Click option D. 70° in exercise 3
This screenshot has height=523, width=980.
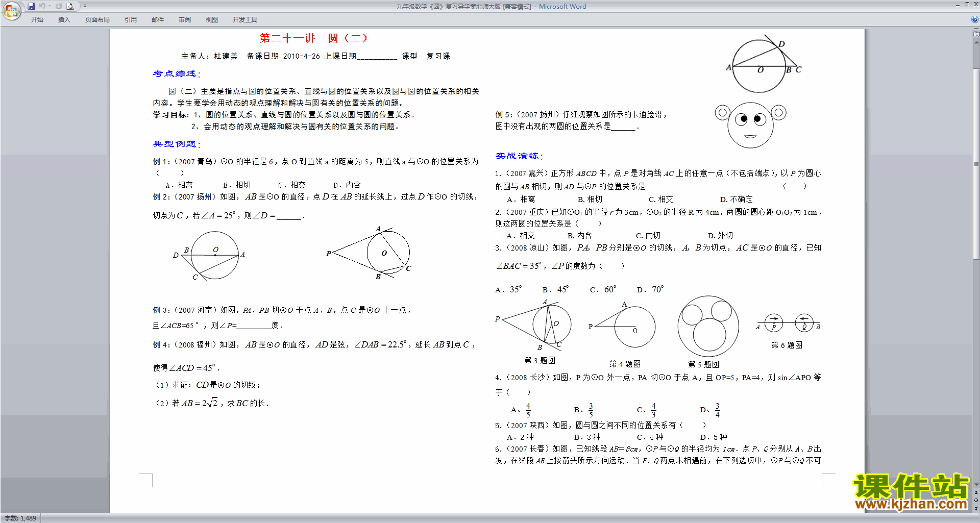click(650, 289)
